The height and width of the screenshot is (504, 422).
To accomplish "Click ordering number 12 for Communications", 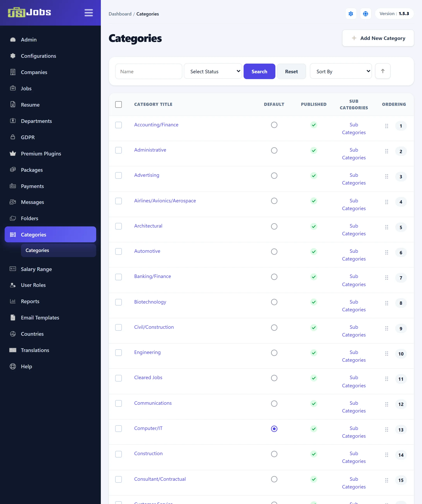I will [x=401, y=404].
